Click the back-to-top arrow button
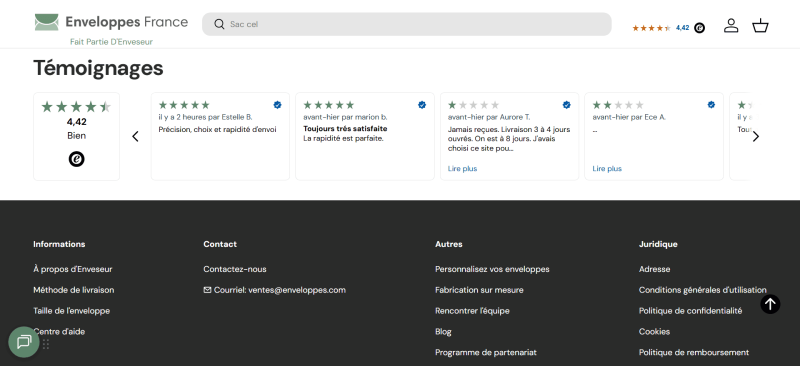Image resolution: width=800 pixels, height=366 pixels. 770,304
